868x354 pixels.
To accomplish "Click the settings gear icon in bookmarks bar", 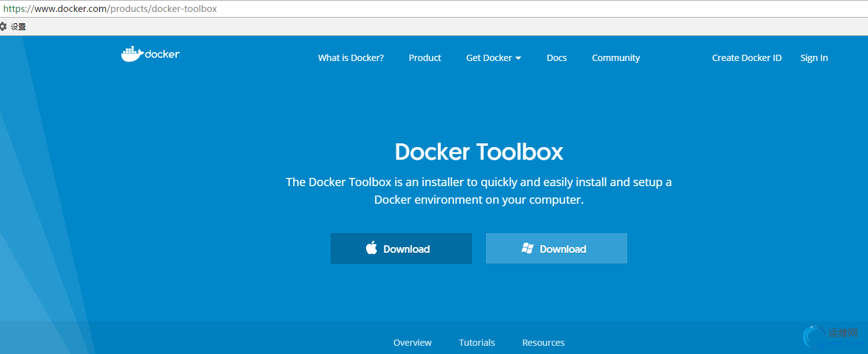I will pos(3,26).
